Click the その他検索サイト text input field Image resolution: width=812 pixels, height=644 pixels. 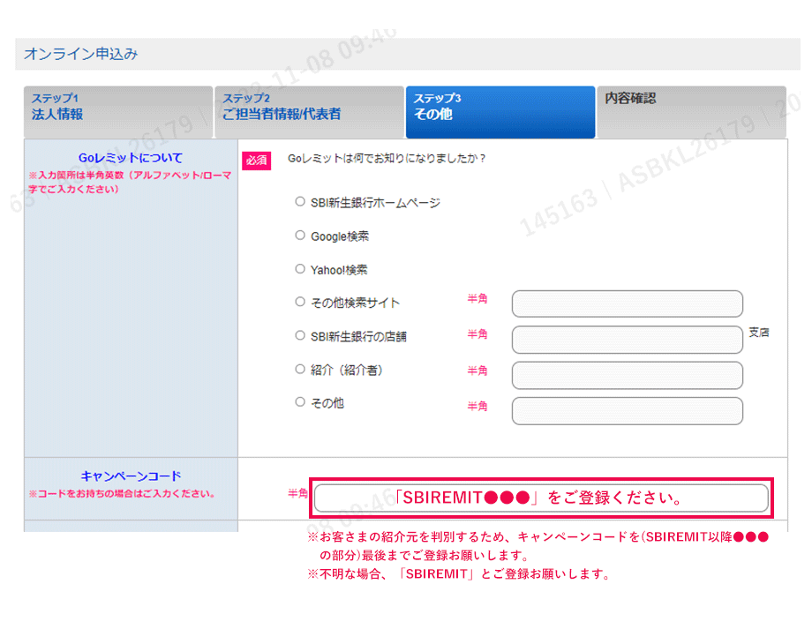pos(627,303)
